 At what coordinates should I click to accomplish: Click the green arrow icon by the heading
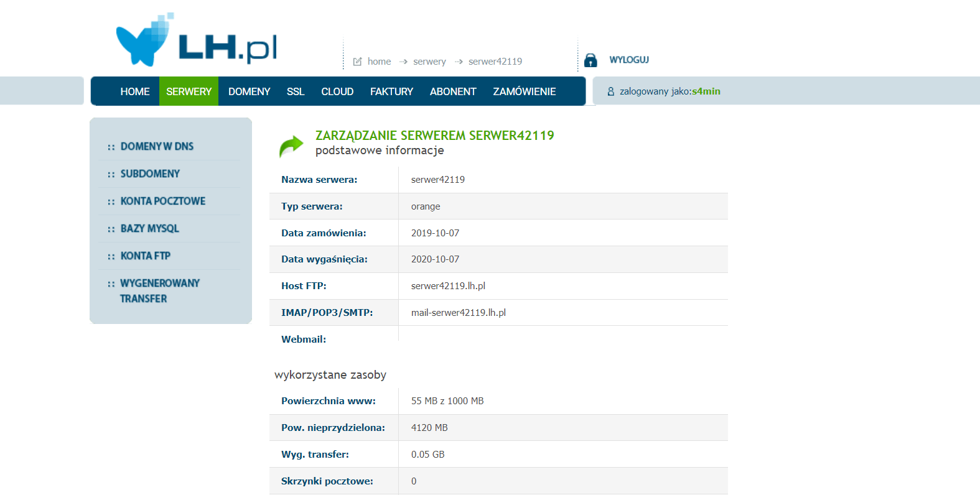[x=291, y=146]
